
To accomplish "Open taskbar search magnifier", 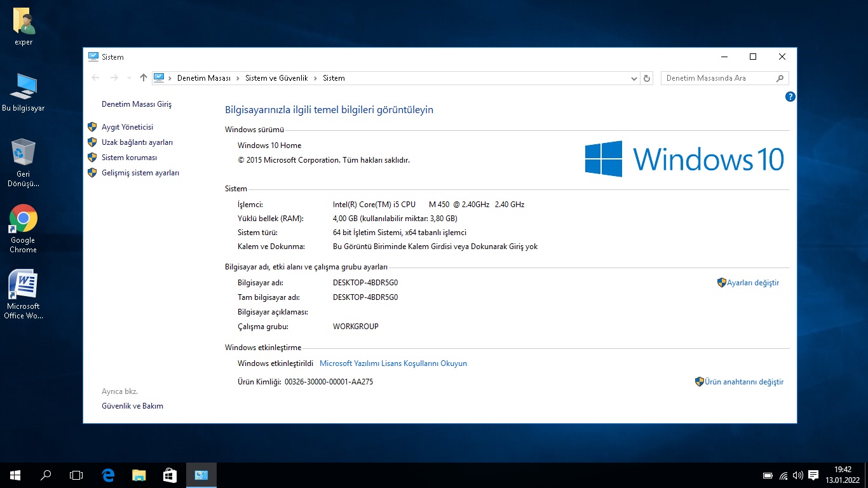I will point(46,475).
